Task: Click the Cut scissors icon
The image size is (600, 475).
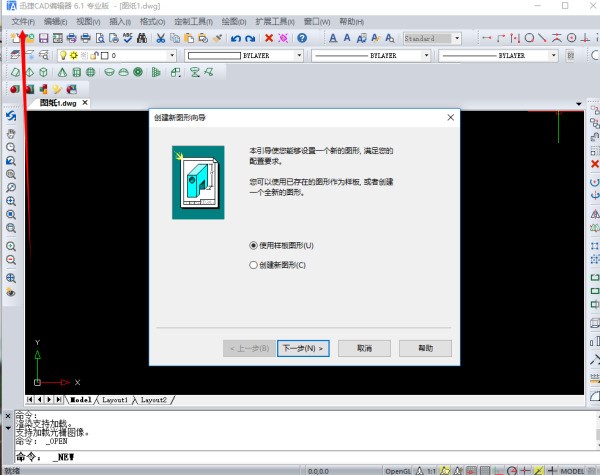Action: point(161,38)
